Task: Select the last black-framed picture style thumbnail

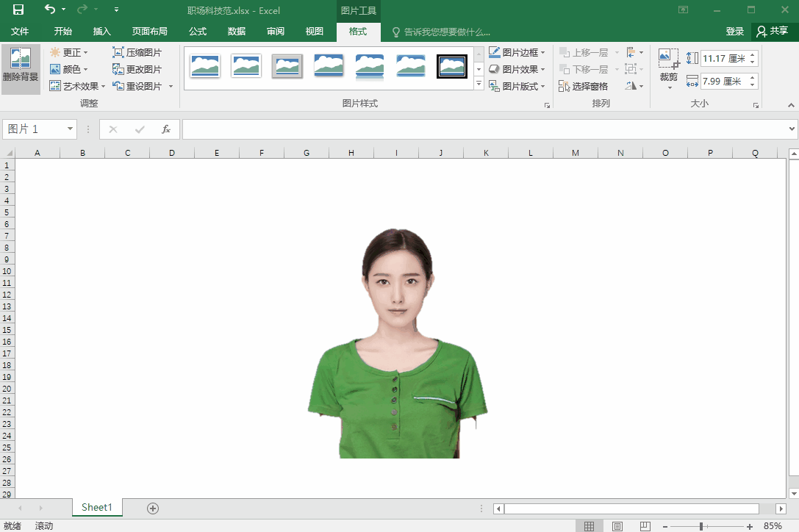Action: [x=451, y=66]
